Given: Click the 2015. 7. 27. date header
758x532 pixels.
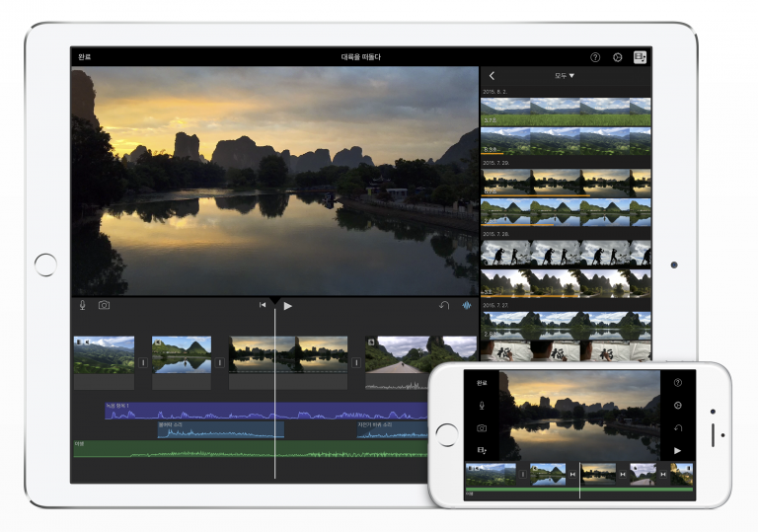Looking at the screenshot, I should (495, 306).
